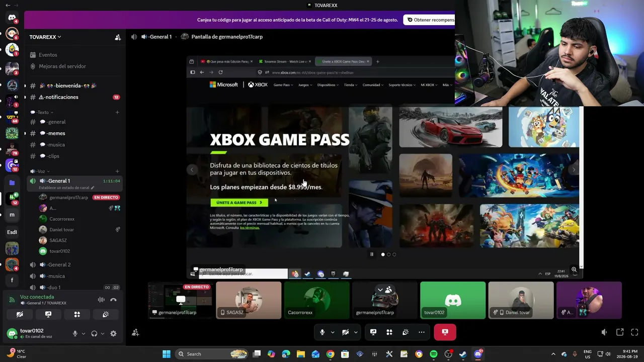This screenshot has width=644, height=362.
Task: Claim reward with Obtener recompensa button
Action: tap(429, 20)
